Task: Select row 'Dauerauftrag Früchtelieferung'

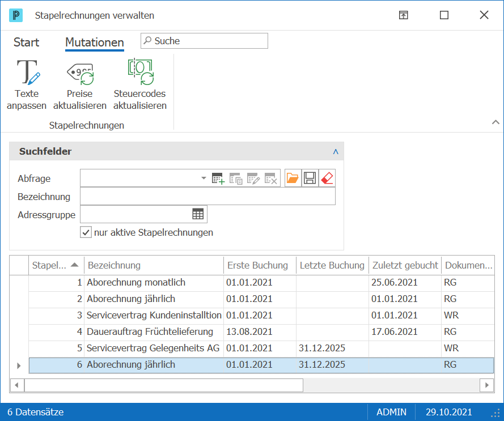Action: coord(261,331)
